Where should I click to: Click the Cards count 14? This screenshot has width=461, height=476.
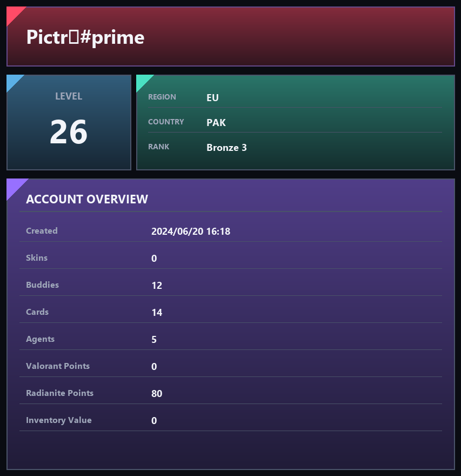pyautogui.click(x=157, y=313)
